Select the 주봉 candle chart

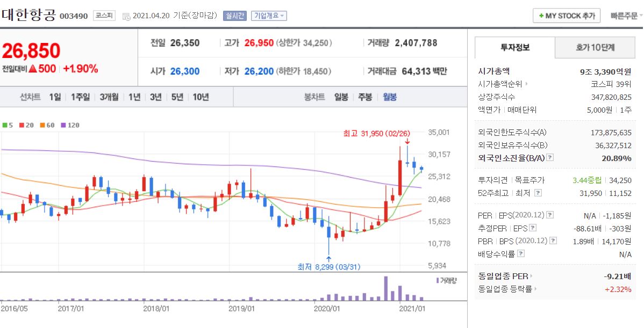pos(365,97)
